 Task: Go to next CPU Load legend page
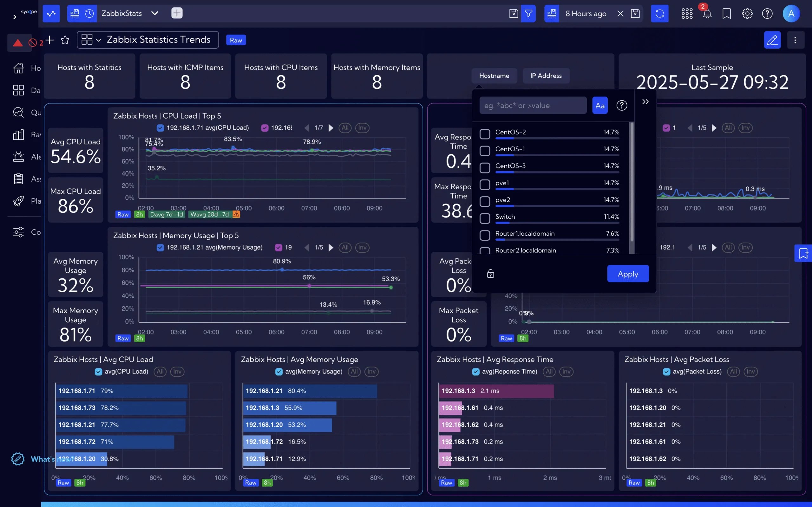click(331, 128)
